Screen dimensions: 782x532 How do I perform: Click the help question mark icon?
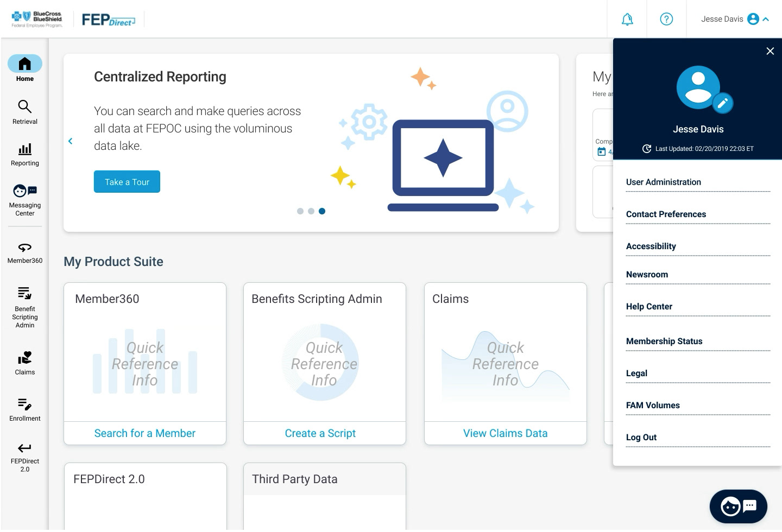pyautogui.click(x=666, y=20)
